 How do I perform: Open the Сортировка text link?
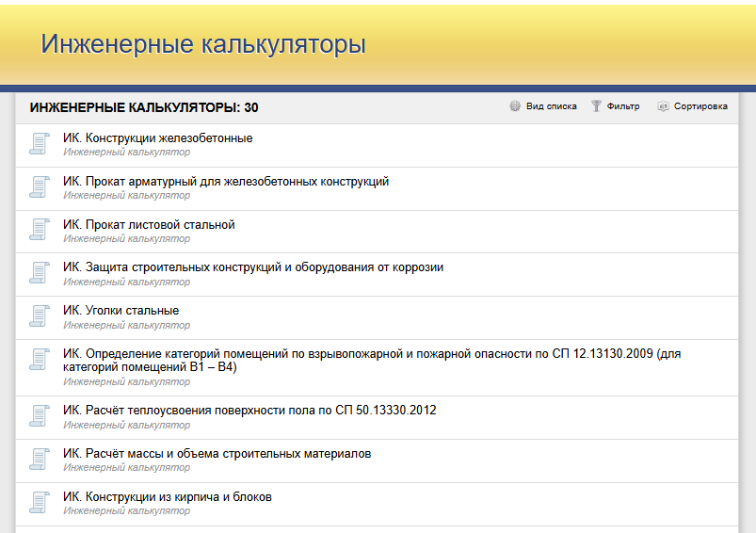click(700, 106)
